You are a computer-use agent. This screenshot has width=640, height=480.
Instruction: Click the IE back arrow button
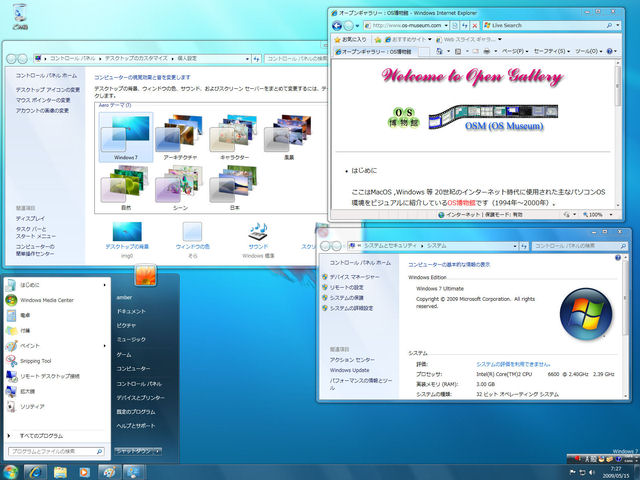337,26
